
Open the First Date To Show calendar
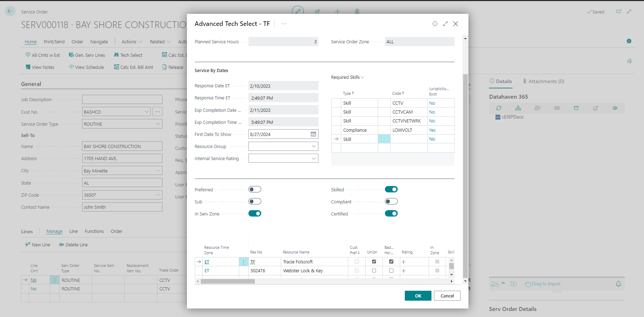pyautogui.click(x=313, y=134)
